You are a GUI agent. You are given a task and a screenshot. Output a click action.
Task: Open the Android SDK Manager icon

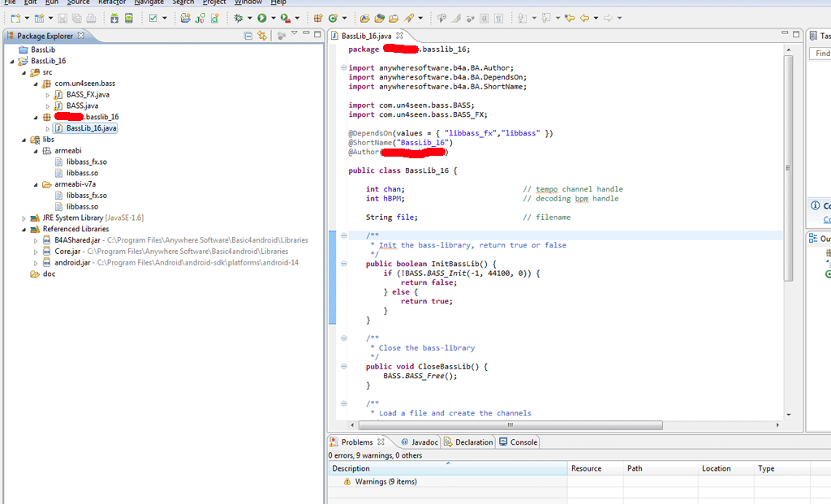(x=114, y=19)
